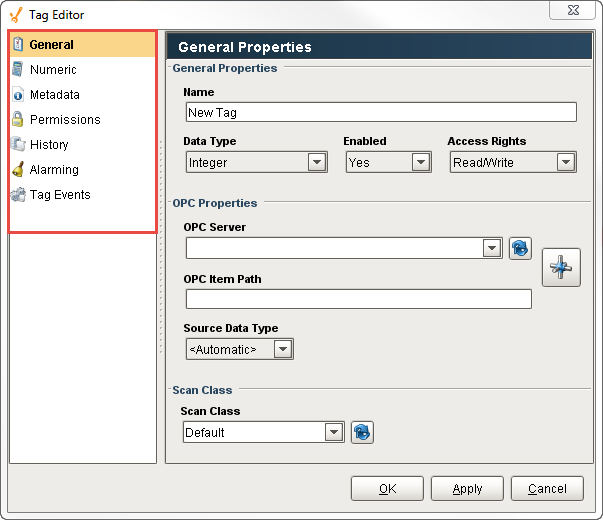Click the Apply button

[467, 489]
